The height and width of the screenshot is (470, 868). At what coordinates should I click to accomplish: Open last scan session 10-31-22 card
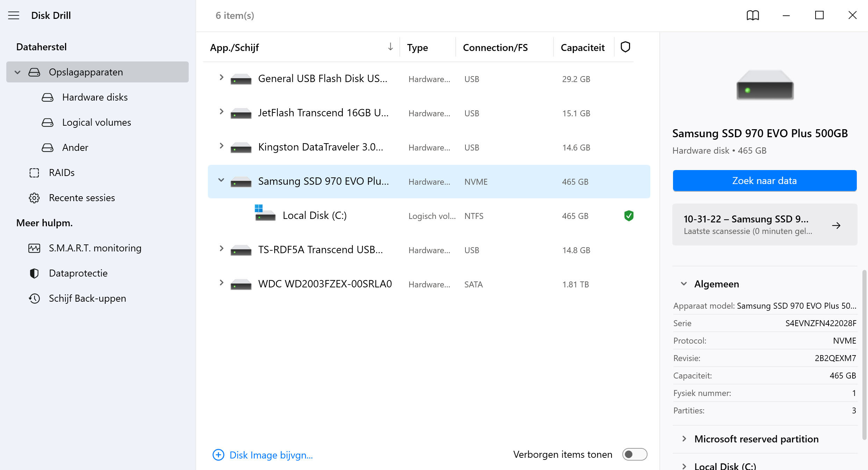click(x=765, y=225)
